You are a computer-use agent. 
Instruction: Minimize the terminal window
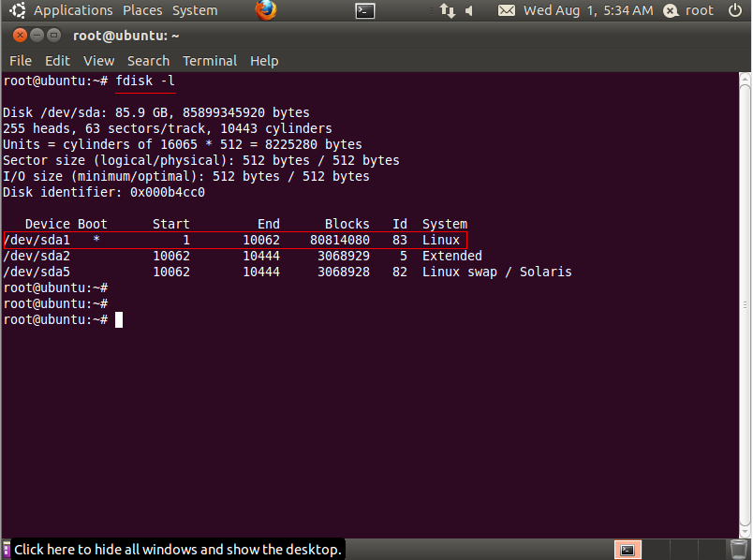37,35
